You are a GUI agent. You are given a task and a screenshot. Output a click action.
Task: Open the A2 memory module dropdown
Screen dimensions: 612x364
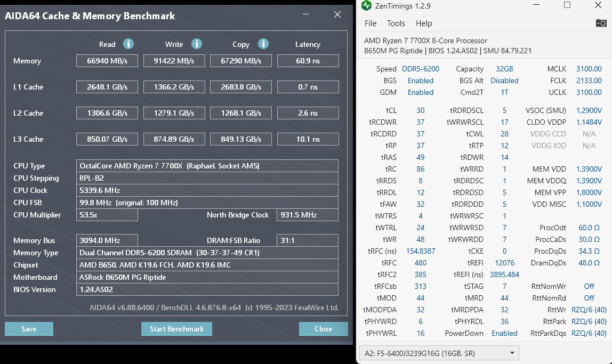click(x=439, y=353)
